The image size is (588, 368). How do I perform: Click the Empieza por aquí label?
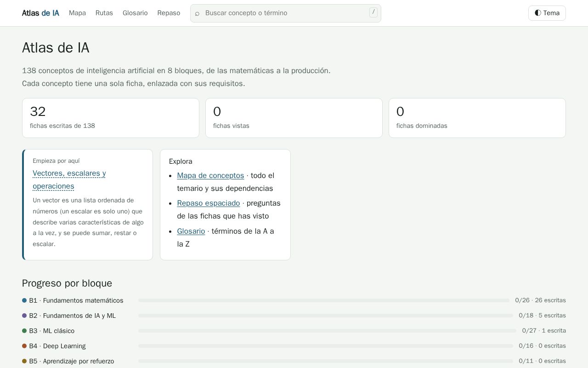[x=56, y=161]
